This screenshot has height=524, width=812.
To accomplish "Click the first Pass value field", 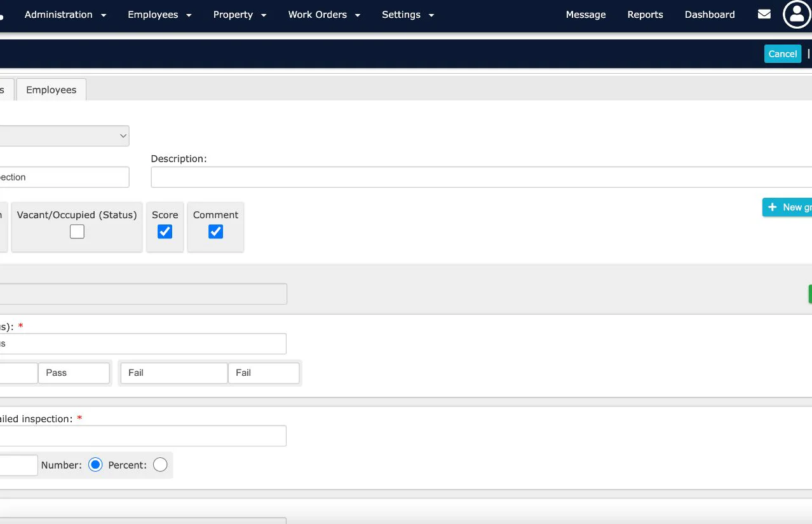I will pos(74,373).
